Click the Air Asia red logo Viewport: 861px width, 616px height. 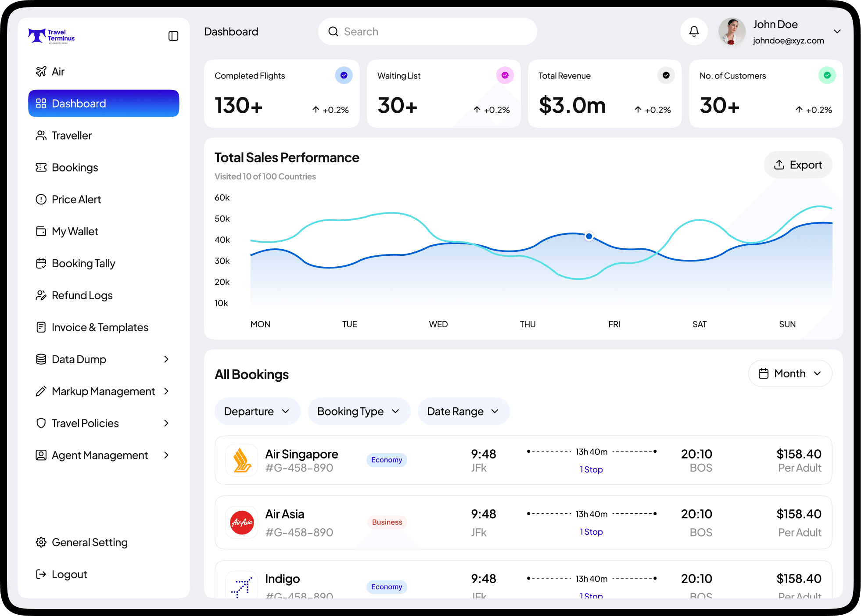242,522
